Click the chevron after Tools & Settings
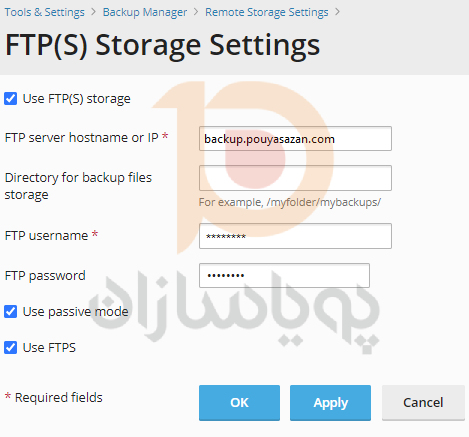469x437 pixels. click(94, 12)
